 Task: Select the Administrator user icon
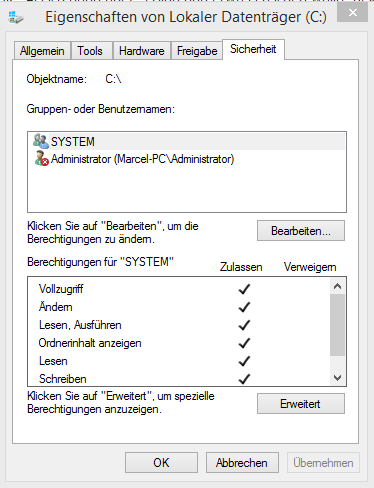click(x=41, y=159)
